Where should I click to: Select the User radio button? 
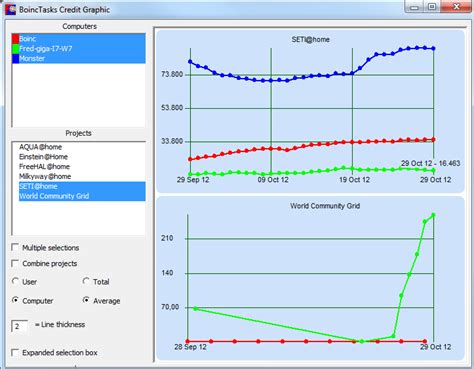click(15, 281)
